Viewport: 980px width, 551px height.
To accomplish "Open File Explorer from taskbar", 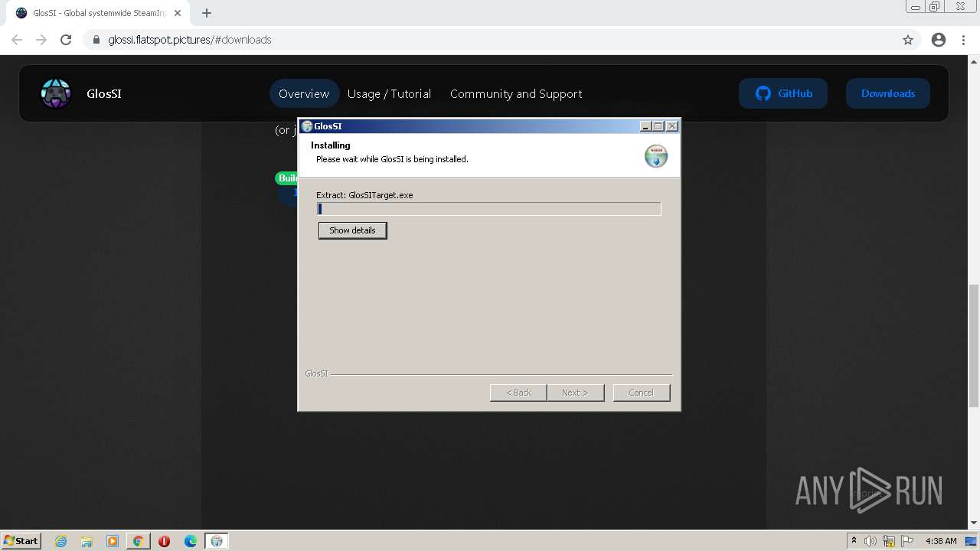I will (x=87, y=541).
